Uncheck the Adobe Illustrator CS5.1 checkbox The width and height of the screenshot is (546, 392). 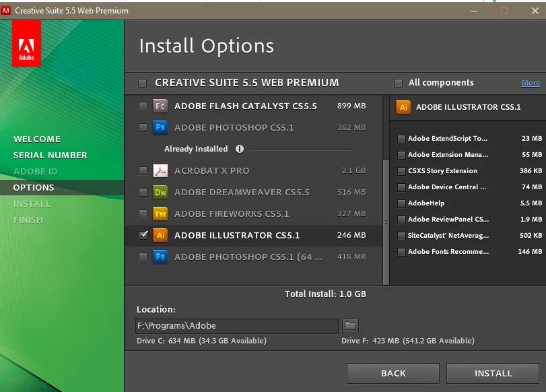point(143,235)
